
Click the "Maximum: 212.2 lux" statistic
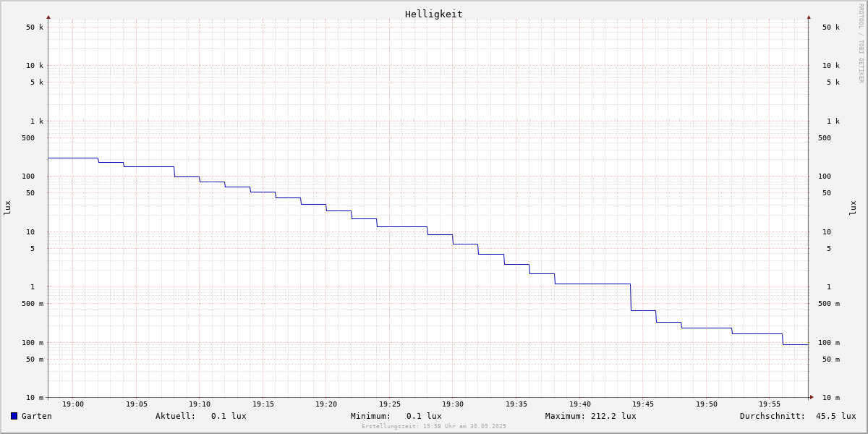click(591, 416)
